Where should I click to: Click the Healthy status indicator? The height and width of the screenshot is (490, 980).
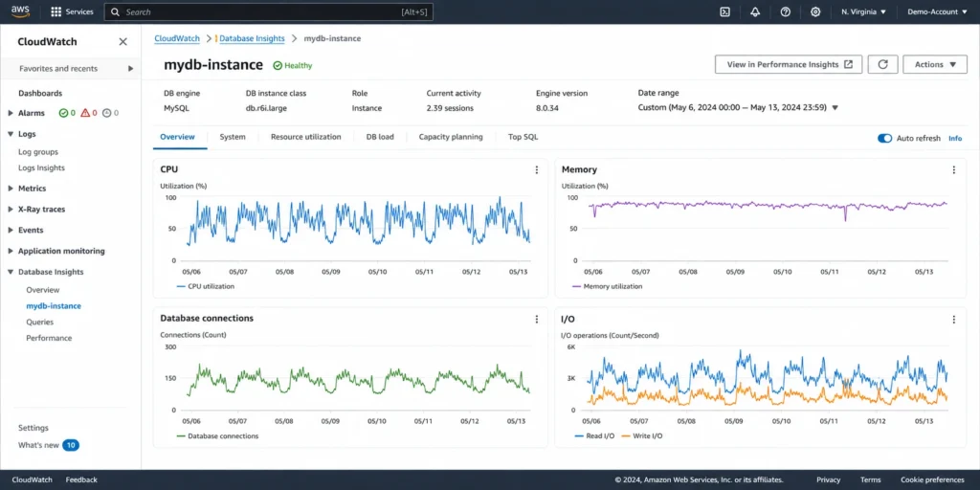pos(293,66)
